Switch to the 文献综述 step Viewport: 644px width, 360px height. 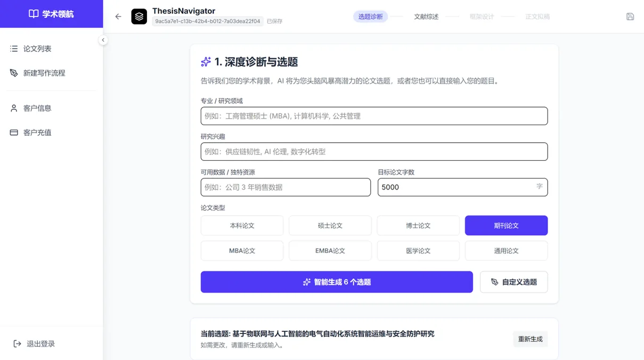pyautogui.click(x=426, y=17)
